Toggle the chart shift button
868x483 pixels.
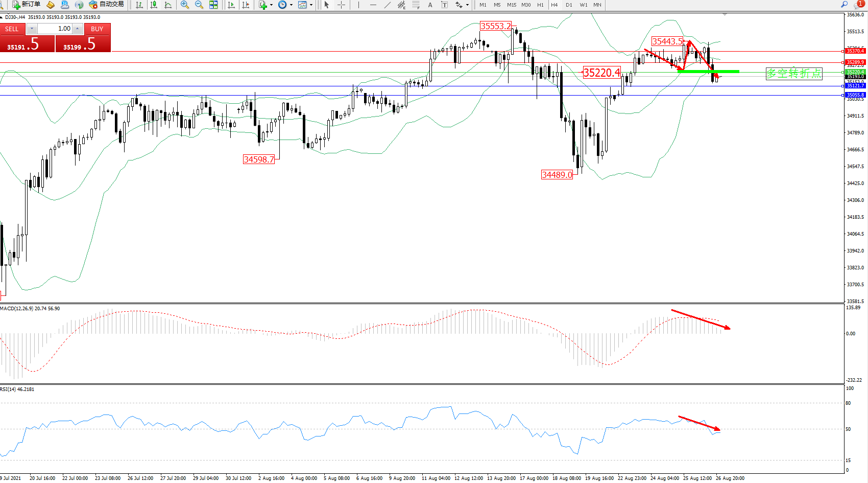coord(246,5)
